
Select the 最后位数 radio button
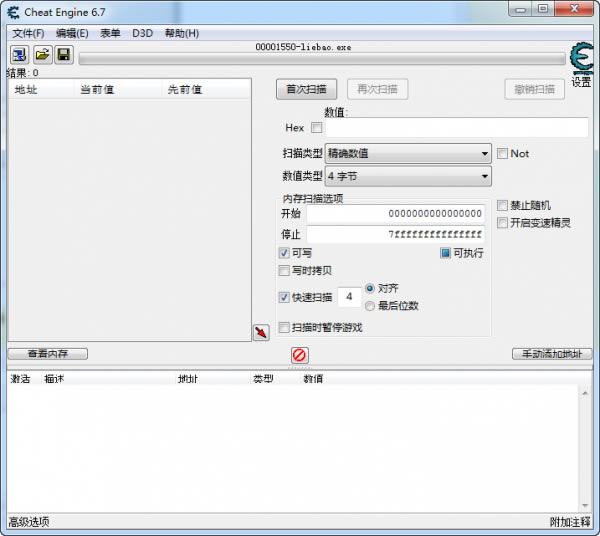(370, 306)
